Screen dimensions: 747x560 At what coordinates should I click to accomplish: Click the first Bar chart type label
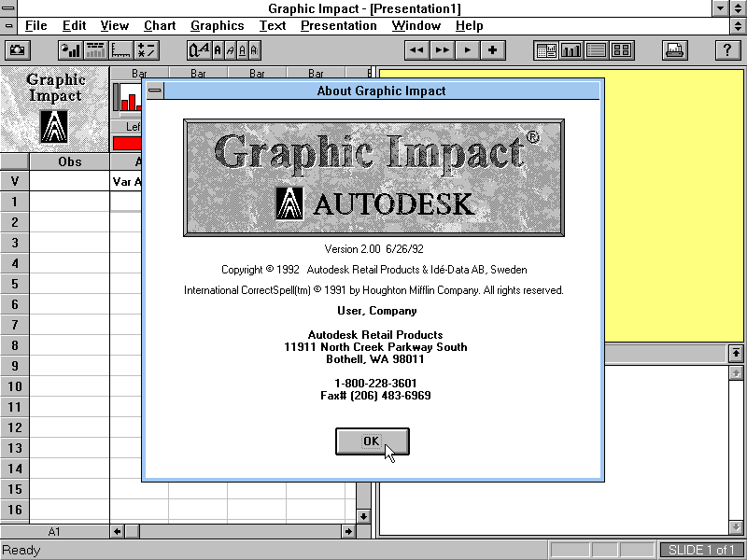[139, 73]
